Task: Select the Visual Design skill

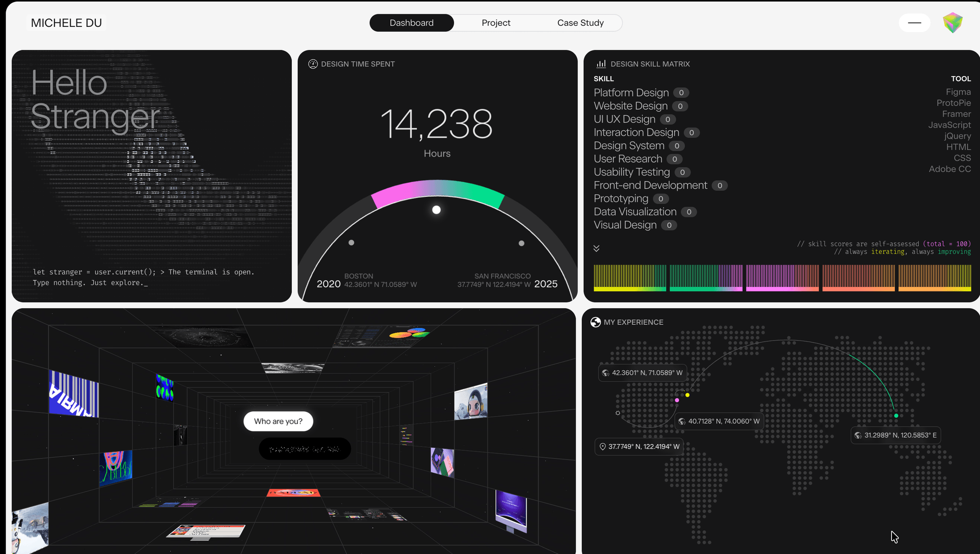Action: click(635, 225)
